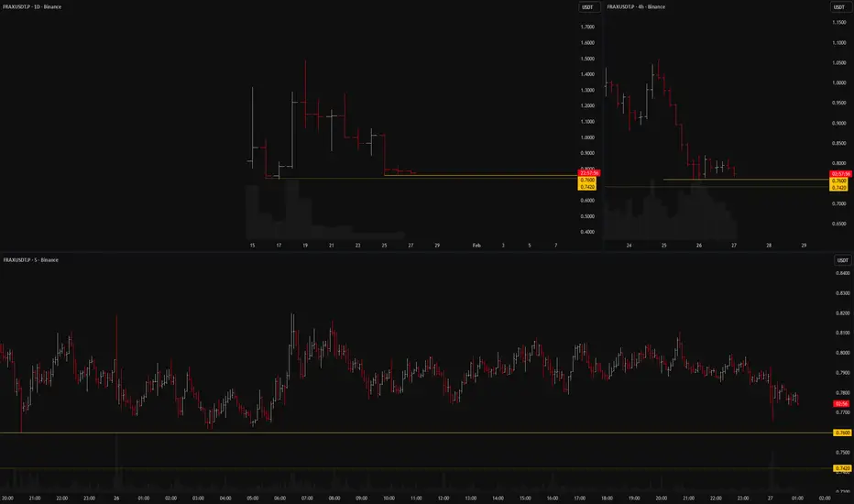This screenshot has height=504, width=854.
Task: Click the 0.8200 price value on the 5-minute chart axis
Action: [843, 312]
